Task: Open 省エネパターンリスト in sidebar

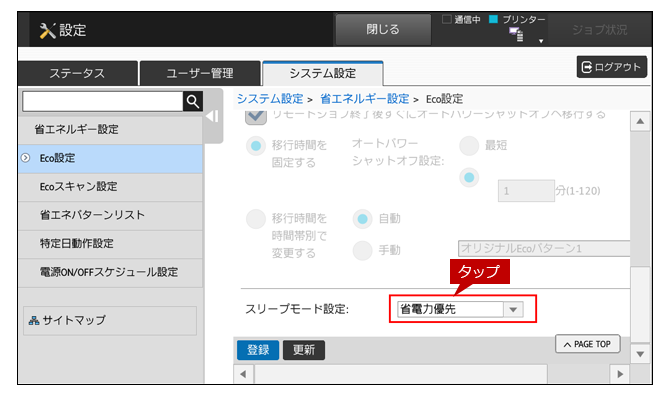Action: click(x=111, y=216)
